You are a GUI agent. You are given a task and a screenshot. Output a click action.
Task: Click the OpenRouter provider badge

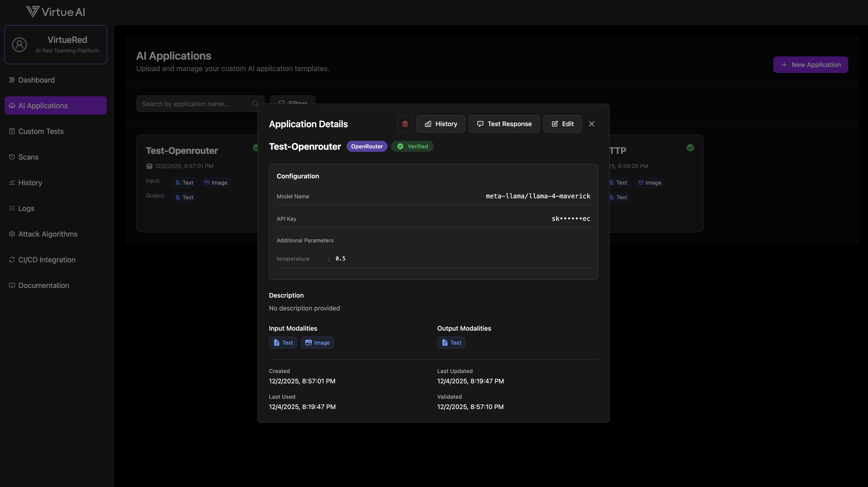(367, 146)
